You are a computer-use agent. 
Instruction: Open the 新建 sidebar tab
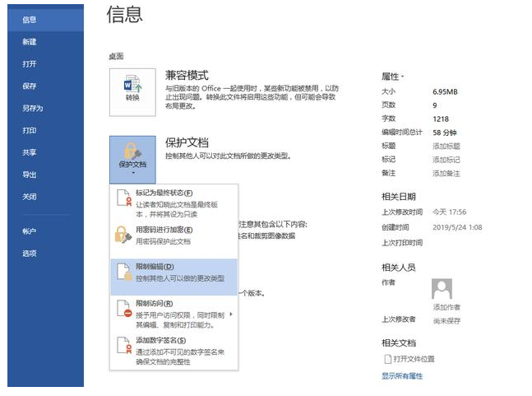point(45,42)
